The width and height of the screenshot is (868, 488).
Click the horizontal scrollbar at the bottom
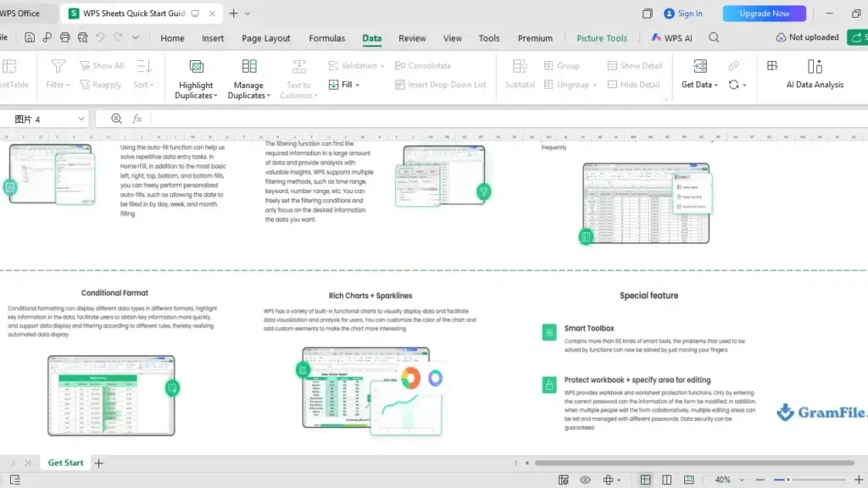pyautogui.click(x=694, y=463)
